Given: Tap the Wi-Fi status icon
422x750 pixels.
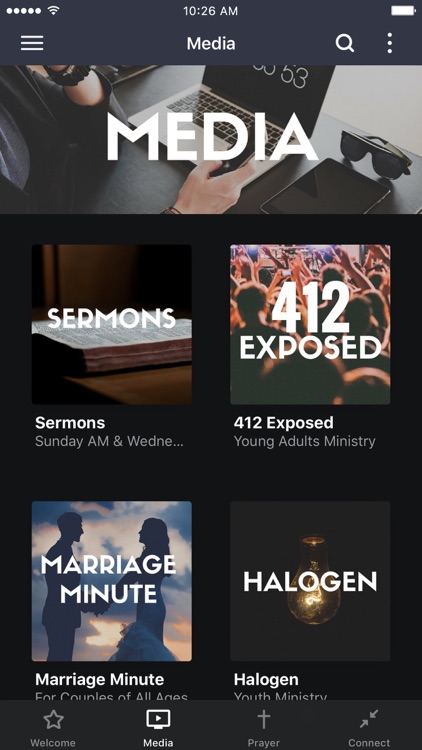Looking at the screenshot, I should (53, 11).
